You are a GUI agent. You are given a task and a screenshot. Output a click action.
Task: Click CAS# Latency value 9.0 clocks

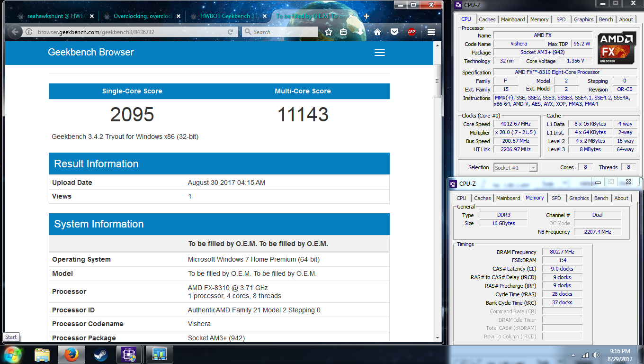tap(562, 269)
